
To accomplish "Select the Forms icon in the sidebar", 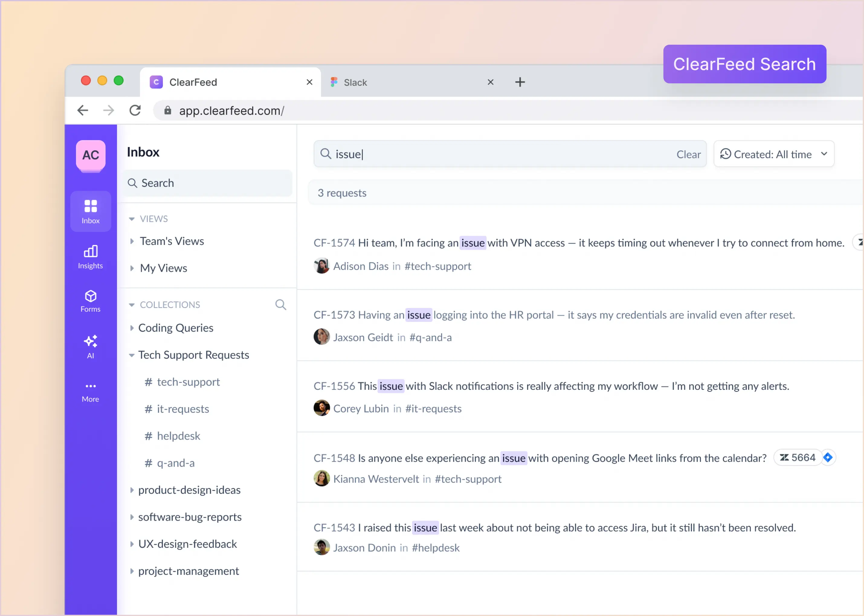I will coord(90,301).
